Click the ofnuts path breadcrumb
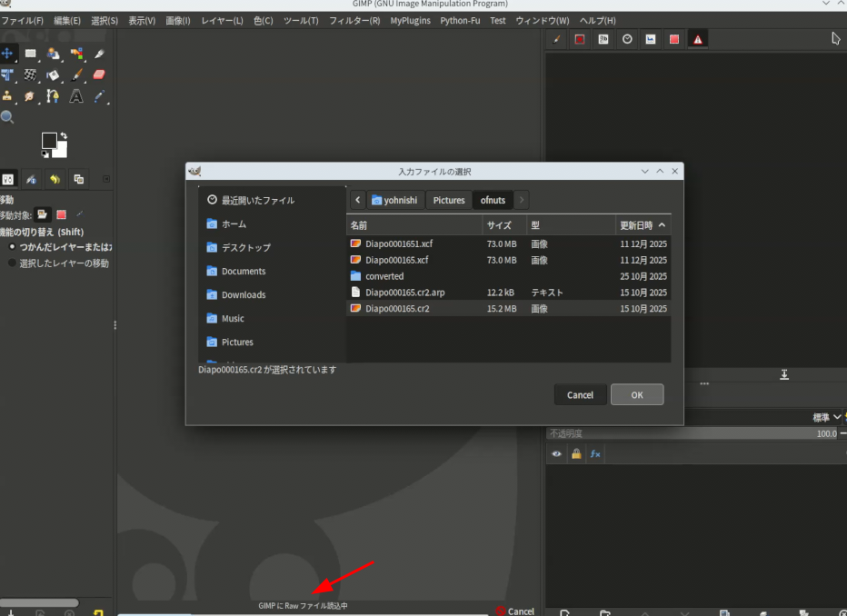Image resolution: width=847 pixels, height=616 pixels. (493, 200)
